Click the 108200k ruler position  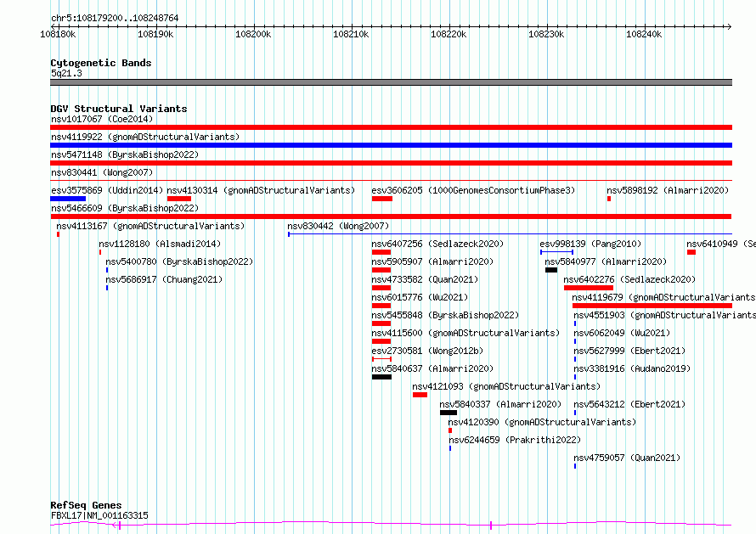coord(253,34)
